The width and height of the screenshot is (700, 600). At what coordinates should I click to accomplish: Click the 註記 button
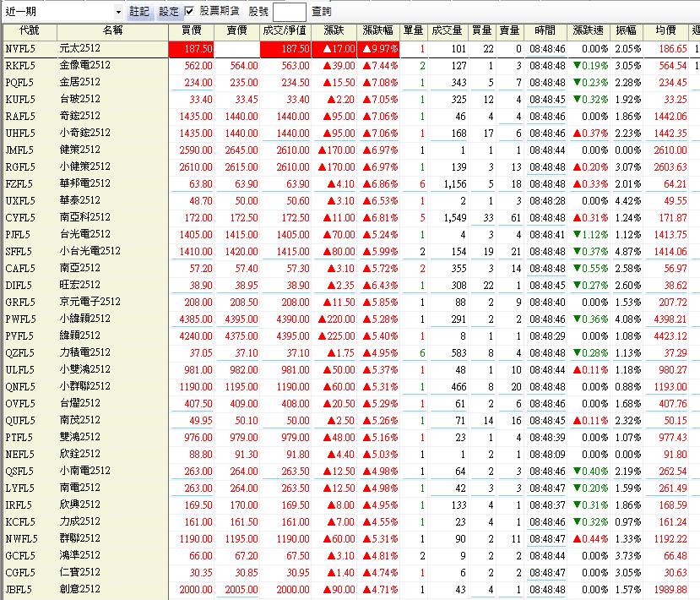(139, 12)
